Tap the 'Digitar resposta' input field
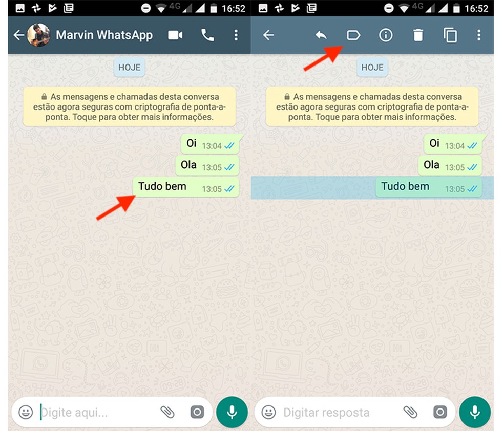The height and width of the screenshot is (431, 504). point(338,412)
